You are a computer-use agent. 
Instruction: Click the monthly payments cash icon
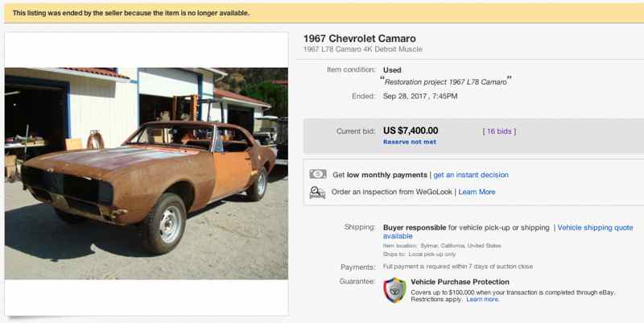click(x=318, y=175)
